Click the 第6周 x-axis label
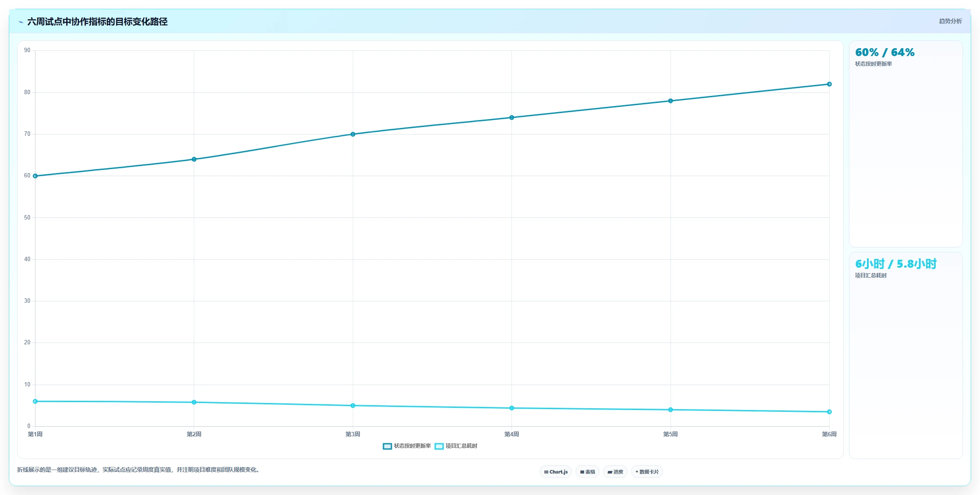This screenshot has width=980, height=495. [829, 434]
